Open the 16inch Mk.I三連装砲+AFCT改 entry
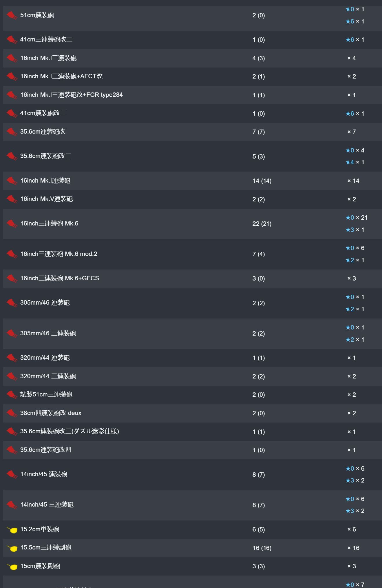 (x=61, y=76)
